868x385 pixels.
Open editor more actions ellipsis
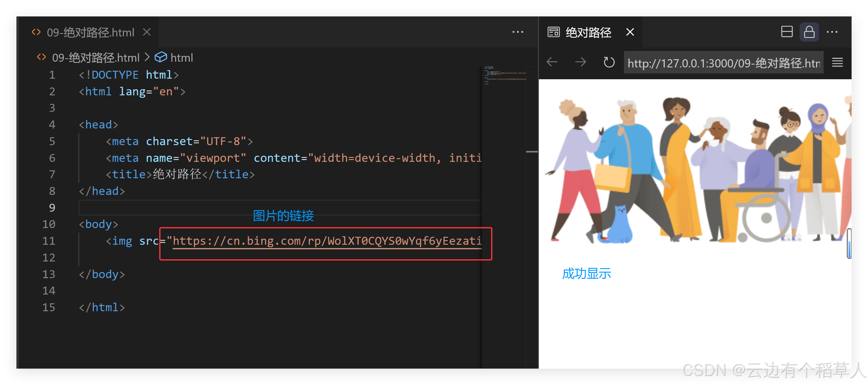518,32
